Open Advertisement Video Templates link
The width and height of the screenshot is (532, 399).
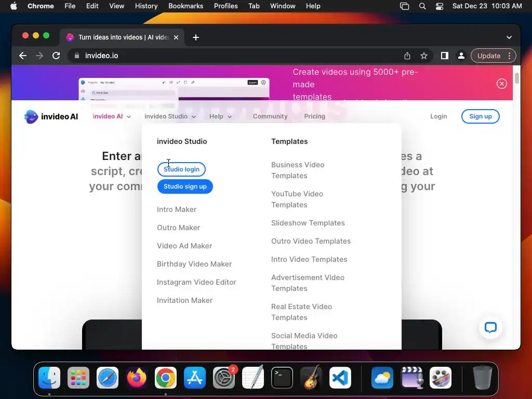coord(308,283)
